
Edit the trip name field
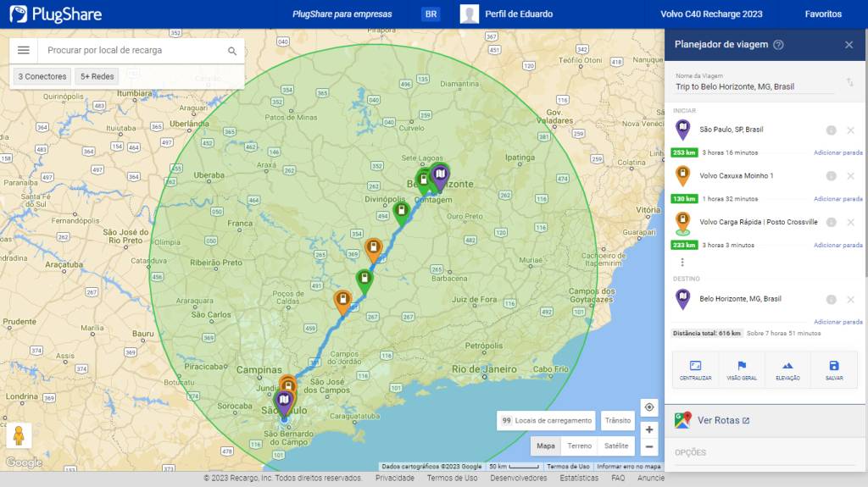tap(753, 86)
